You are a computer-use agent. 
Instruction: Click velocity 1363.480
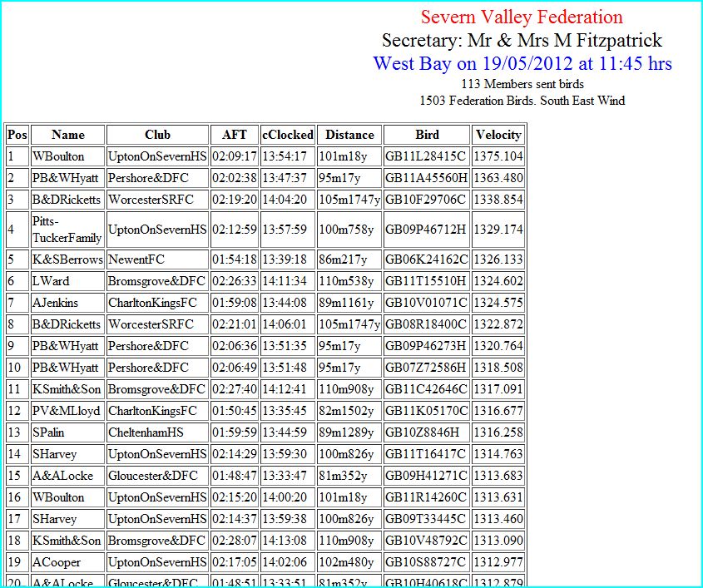tap(498, 178)
